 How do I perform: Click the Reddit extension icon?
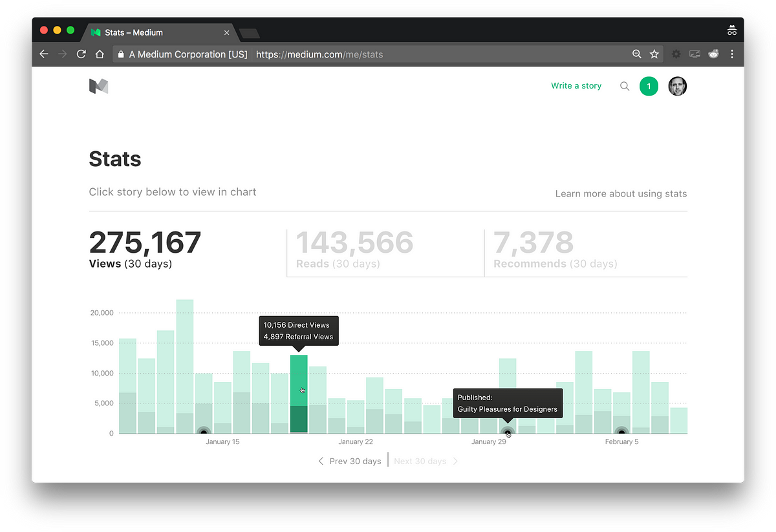point(713,54)
